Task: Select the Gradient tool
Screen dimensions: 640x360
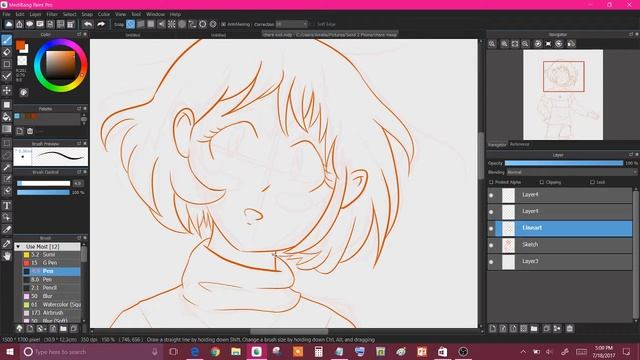Action: (7, 130)
